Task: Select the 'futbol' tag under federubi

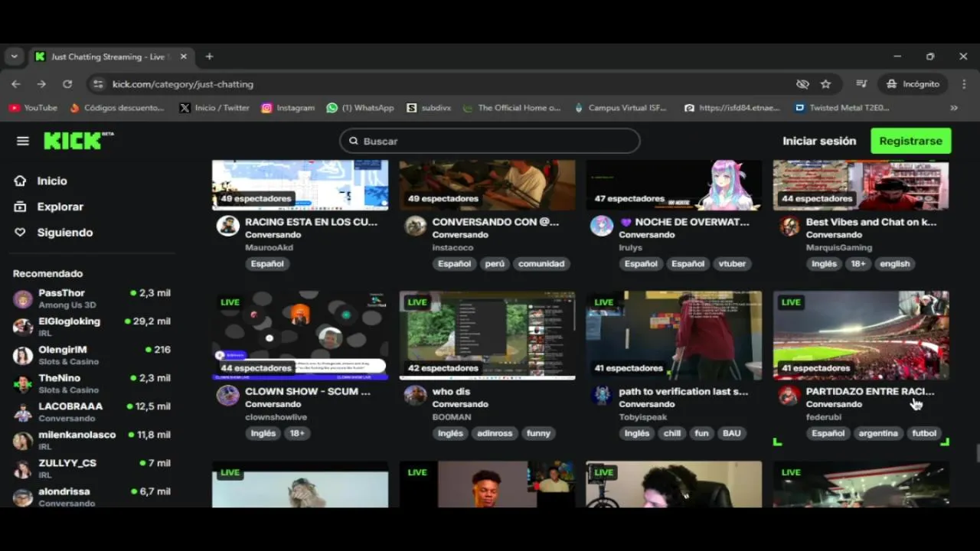Action: (x=924, y=433)
